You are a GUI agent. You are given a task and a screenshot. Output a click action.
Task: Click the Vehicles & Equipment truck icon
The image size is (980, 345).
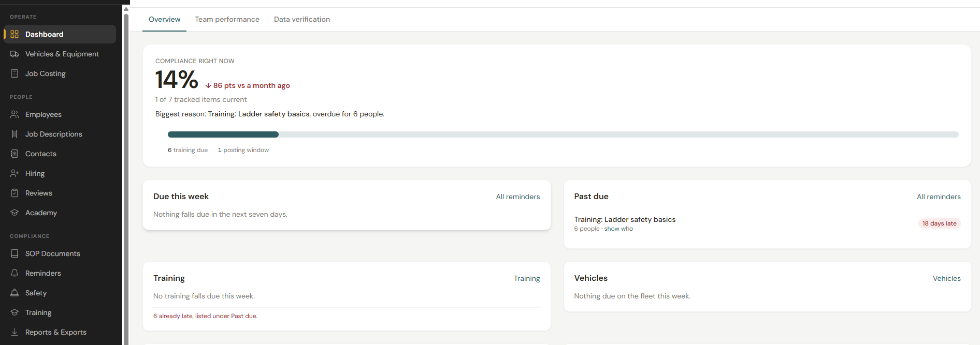[x=15, y=54]
